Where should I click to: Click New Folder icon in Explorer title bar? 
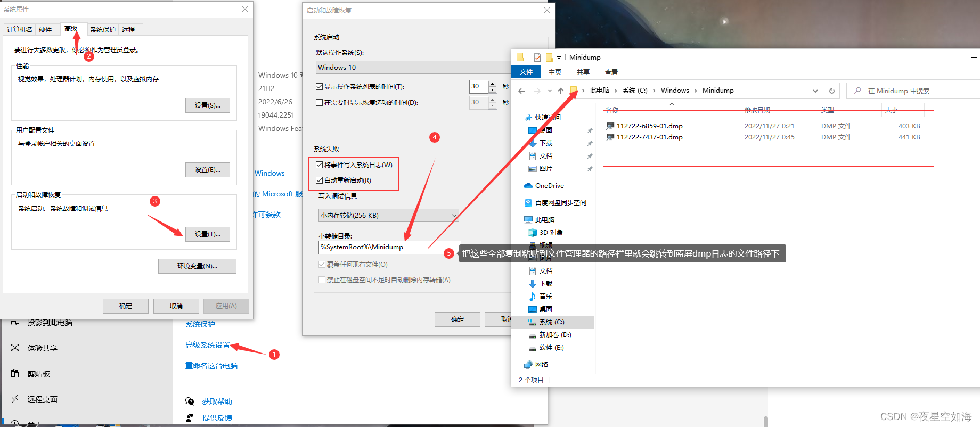coord(549,58)
